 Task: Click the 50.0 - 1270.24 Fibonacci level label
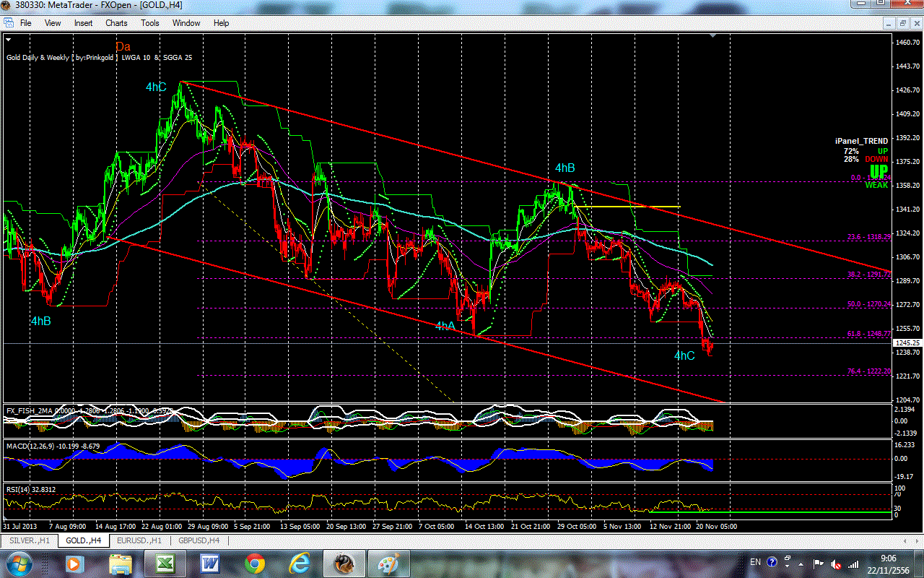pos(868,304)
